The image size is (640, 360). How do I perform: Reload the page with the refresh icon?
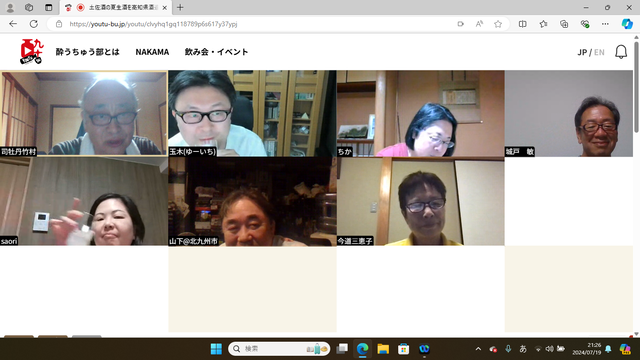(x=33, y=24)
